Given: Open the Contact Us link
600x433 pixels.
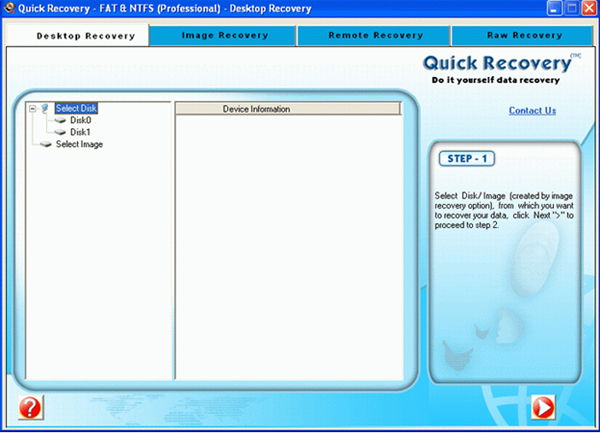Looking at the screenshot, I should click(x=532, y=110).
